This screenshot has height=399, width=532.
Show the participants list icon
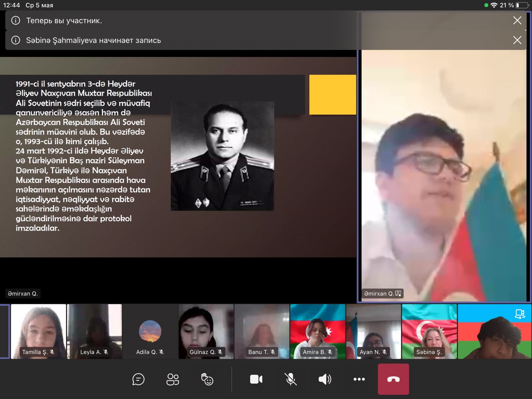[x=173, y=379]
